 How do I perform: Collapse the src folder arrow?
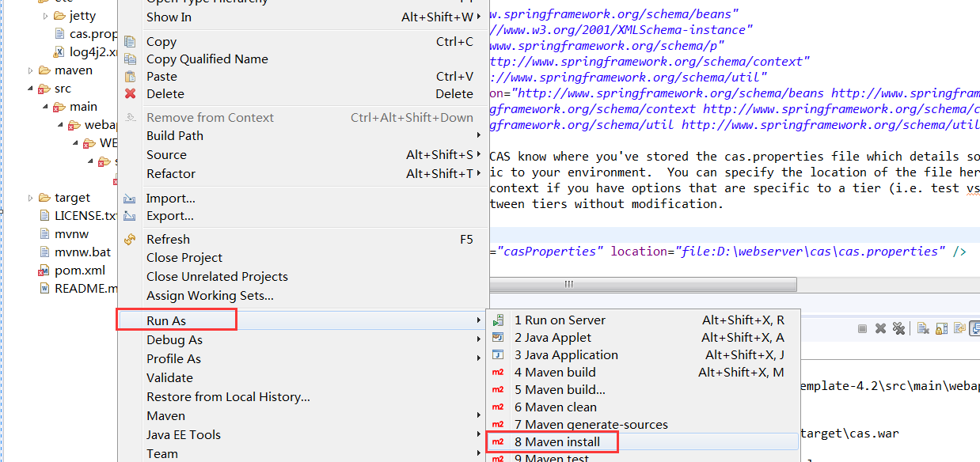coord(31,89)
